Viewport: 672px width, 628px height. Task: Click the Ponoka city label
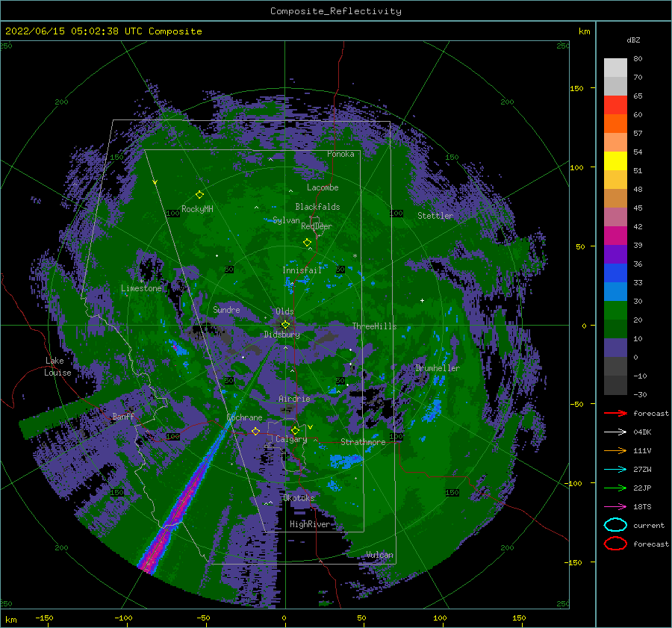[340, 154]
